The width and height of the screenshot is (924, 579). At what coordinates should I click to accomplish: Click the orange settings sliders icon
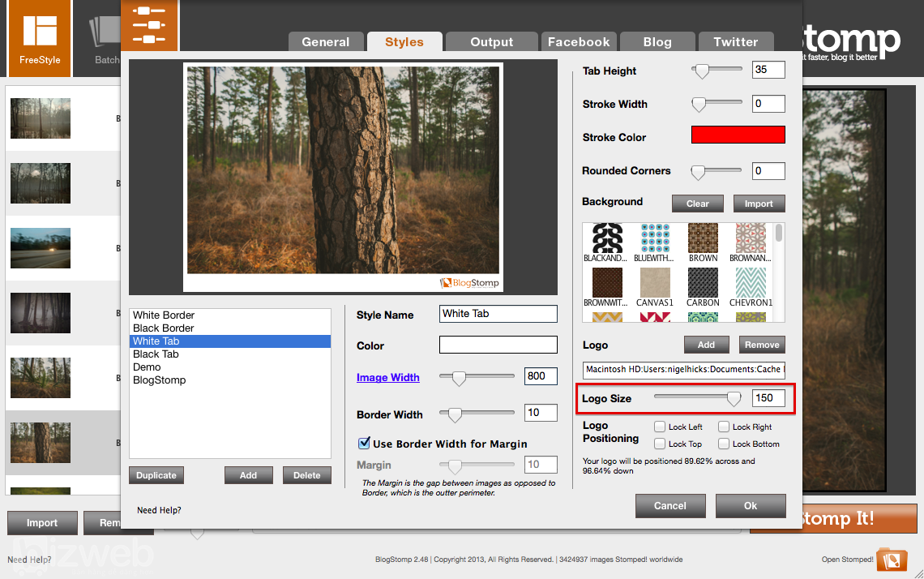coord(150,24)
